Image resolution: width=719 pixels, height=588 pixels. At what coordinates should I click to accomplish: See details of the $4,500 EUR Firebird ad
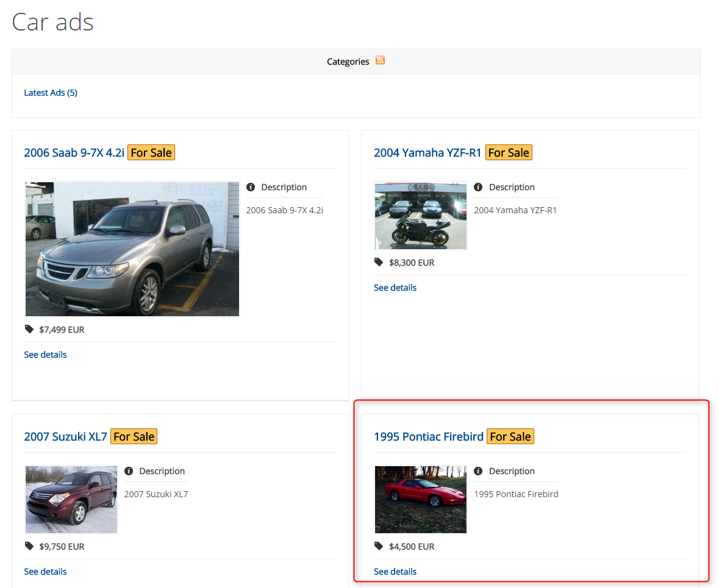[x=395, y=572]
